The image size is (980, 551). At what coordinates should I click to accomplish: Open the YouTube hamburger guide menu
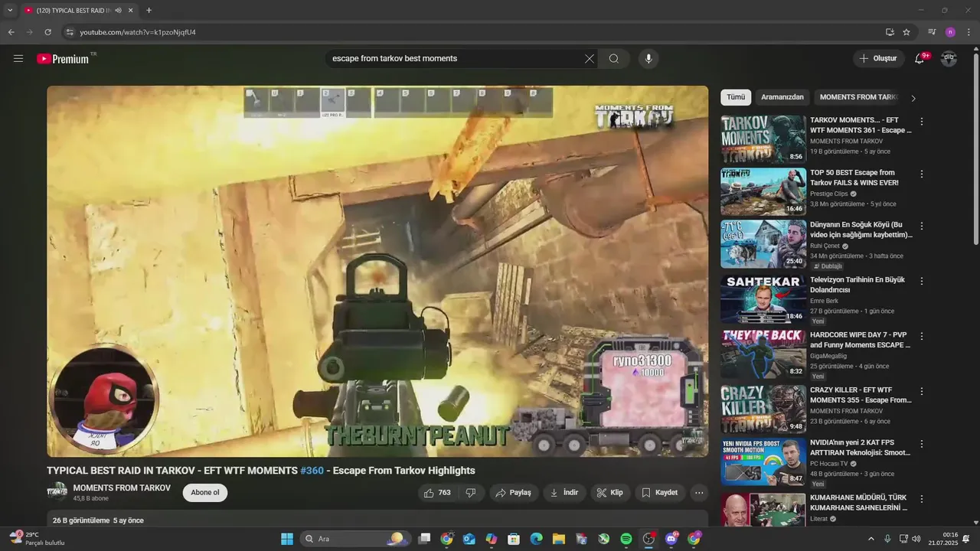point(18,58)
